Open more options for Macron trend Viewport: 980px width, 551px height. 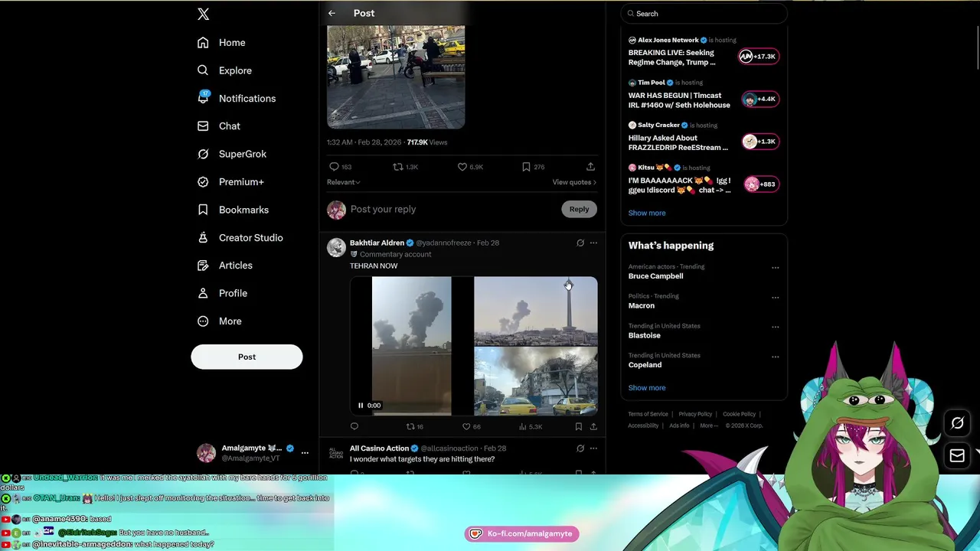point(775,297)
